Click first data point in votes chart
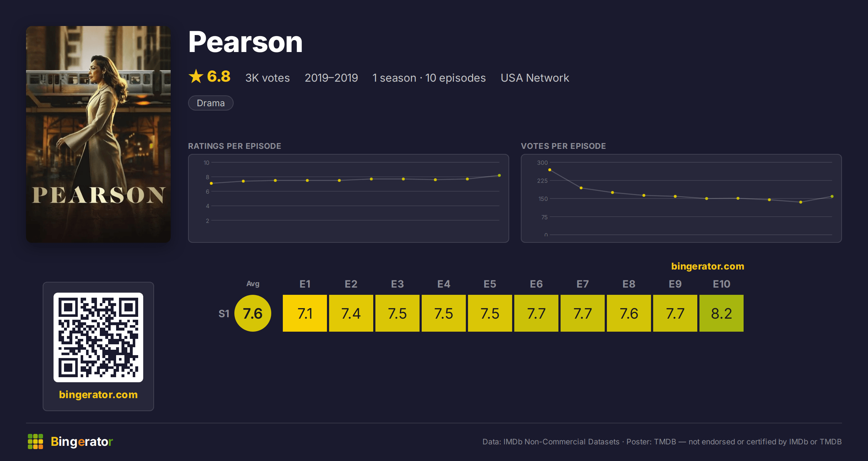This screenshot has width=868, height=461. [550, 170]
